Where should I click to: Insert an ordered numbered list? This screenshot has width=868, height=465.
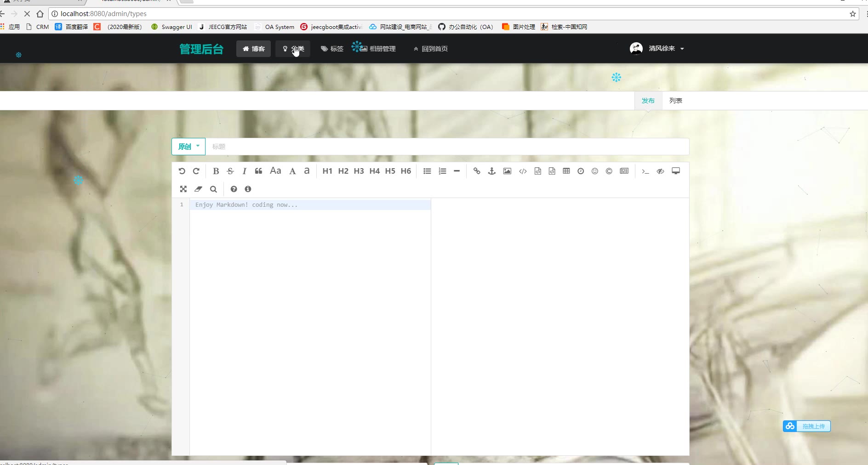[x=442, y=171]
